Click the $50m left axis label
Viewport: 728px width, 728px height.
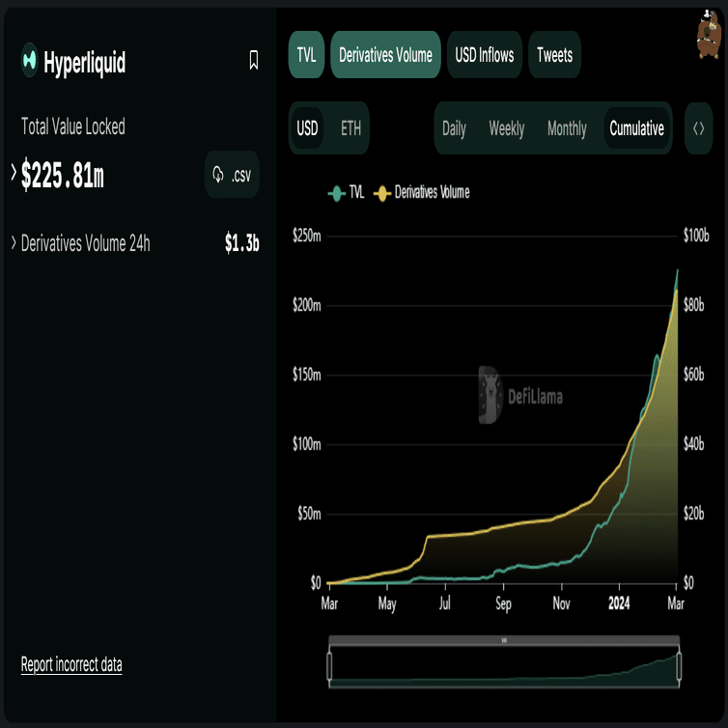(309, 514)
